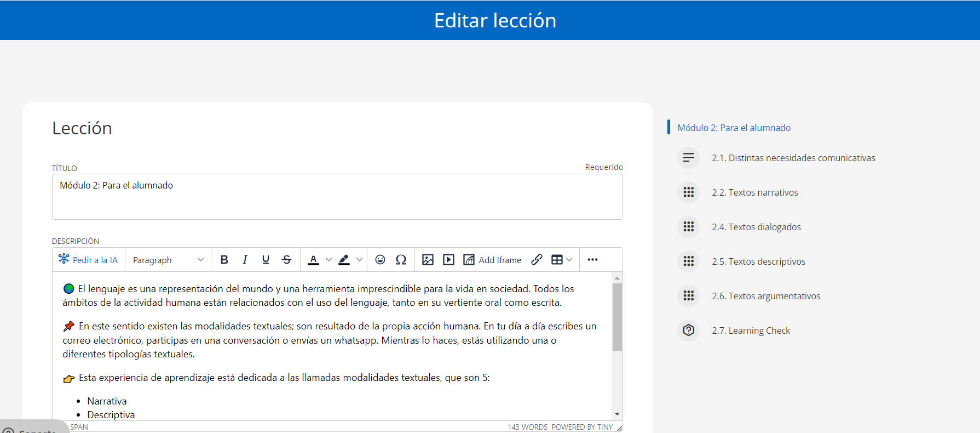This screenshot has width=980, height=433.
Task: Insert a media video
Action: (448, 260)
